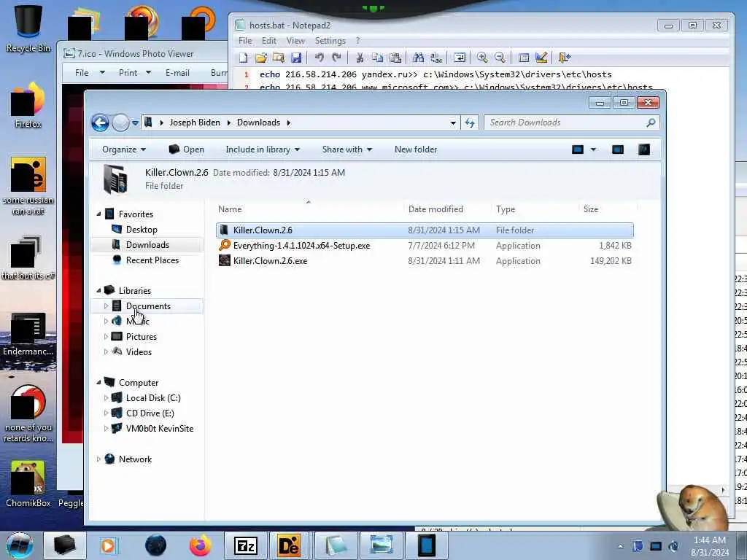Click Open file icon in Notepad2 toolbar

click(260, 58)
